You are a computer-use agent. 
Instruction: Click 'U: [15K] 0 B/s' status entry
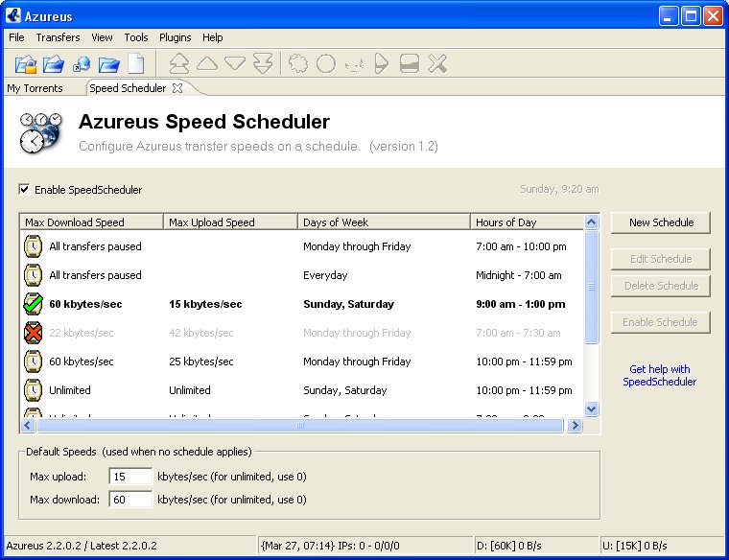pyautogui.click(x=635, y=546)
